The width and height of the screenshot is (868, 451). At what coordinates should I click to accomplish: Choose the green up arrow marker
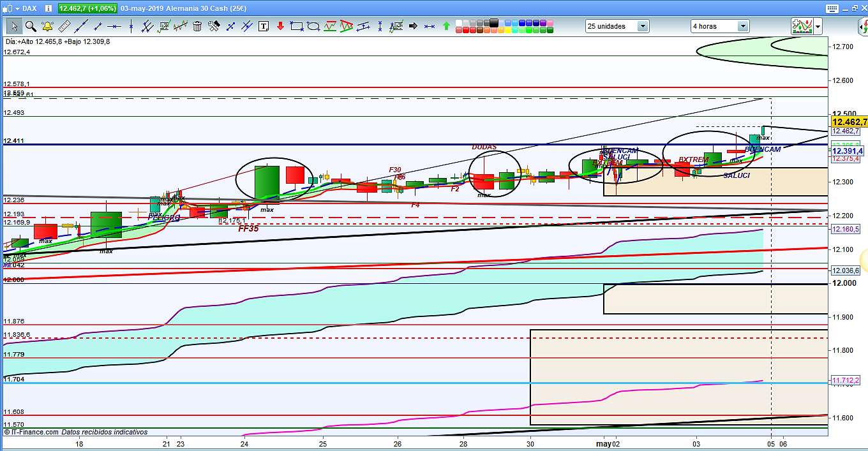[446, 26]
